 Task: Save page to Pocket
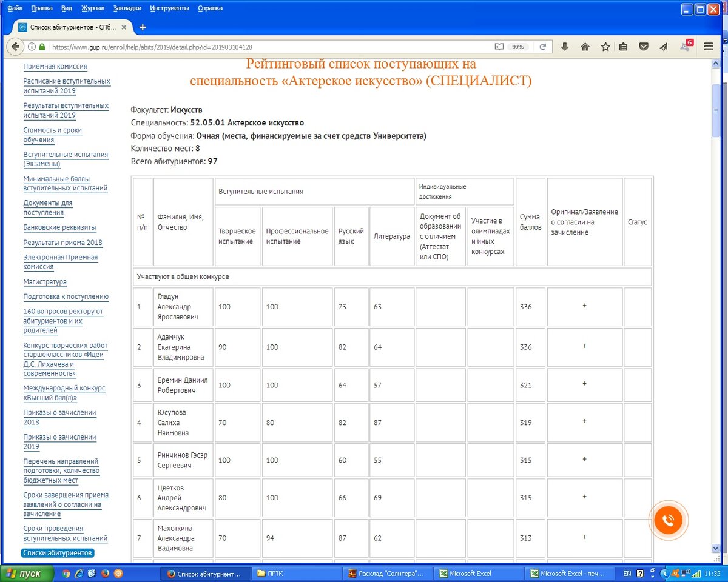[644, 47]
